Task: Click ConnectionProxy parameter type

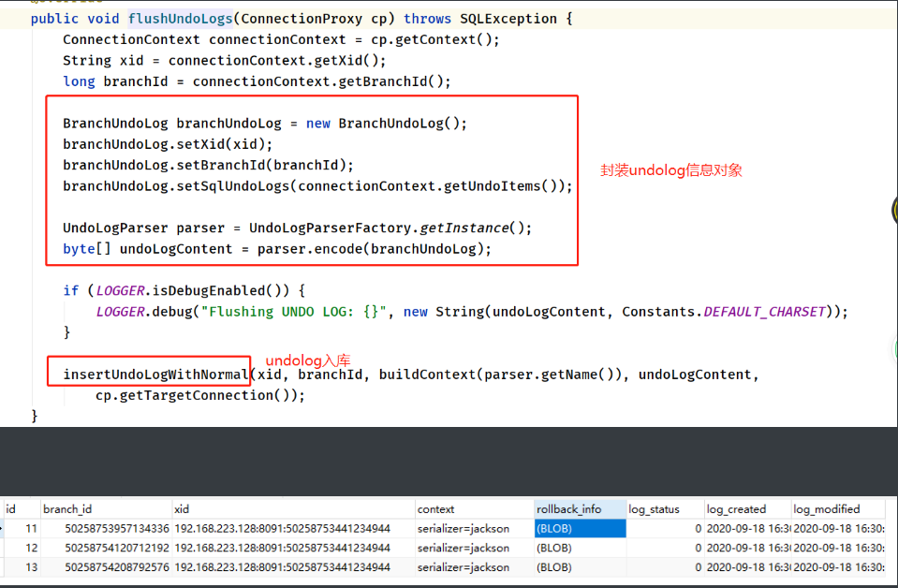Action: [x=302, y=19]
